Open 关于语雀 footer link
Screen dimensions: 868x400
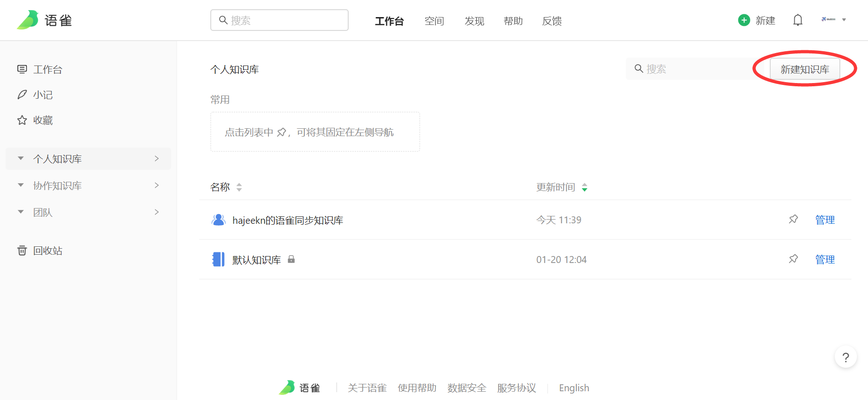click(x=367, y=388)
